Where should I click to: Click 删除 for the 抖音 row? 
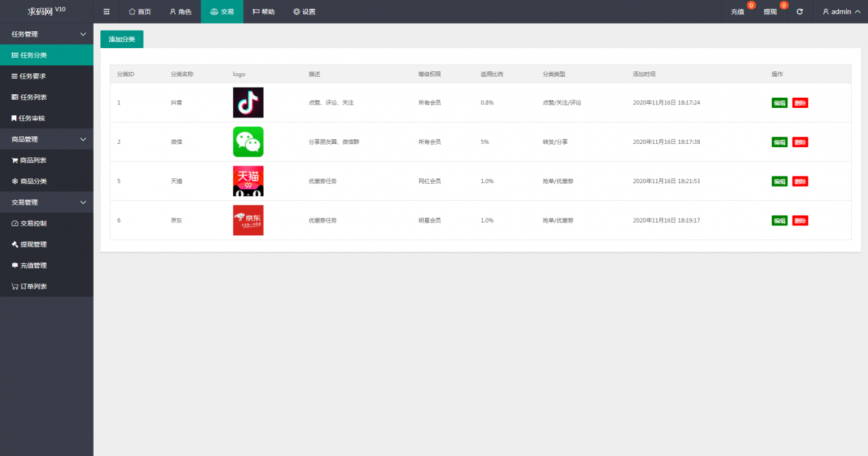[x=800, y=103]
